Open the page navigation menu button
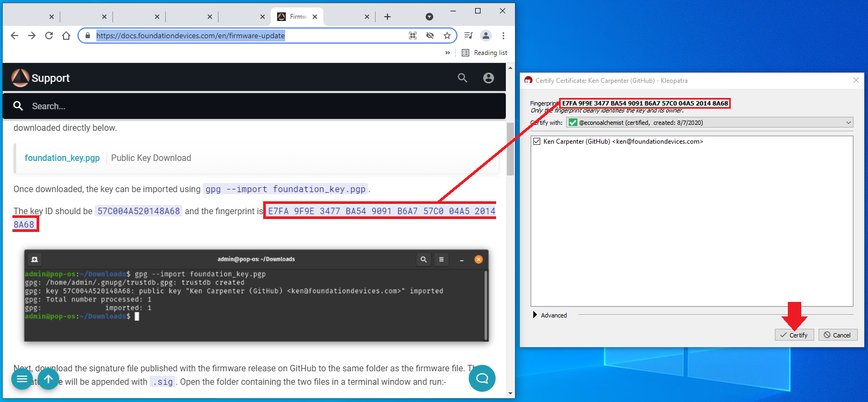 tap(22, 379)
